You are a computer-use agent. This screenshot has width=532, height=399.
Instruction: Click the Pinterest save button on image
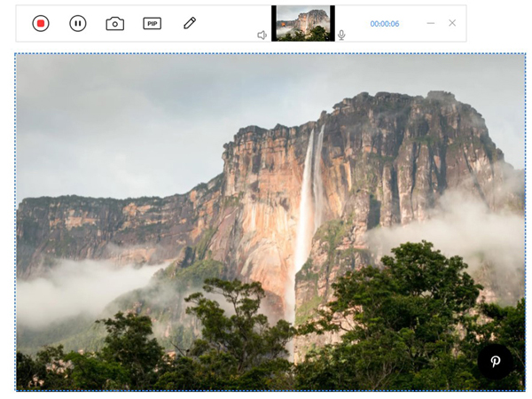pos(496,362)
